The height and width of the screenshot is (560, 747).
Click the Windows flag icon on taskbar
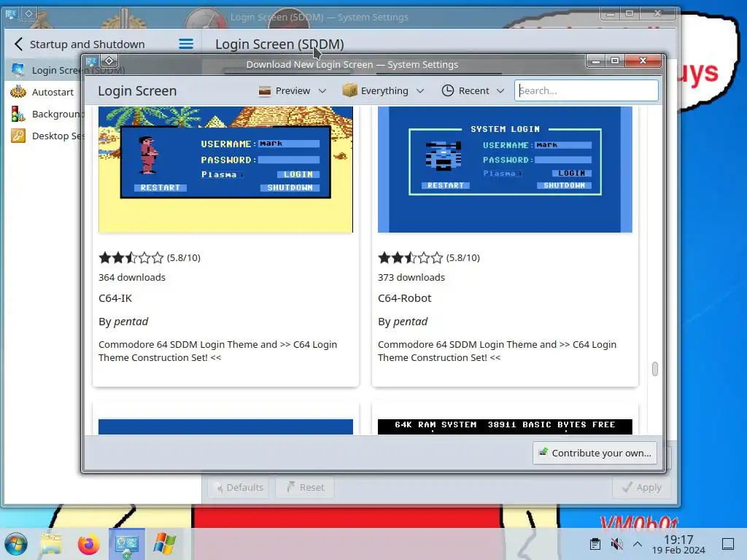(x=164, y=544)
